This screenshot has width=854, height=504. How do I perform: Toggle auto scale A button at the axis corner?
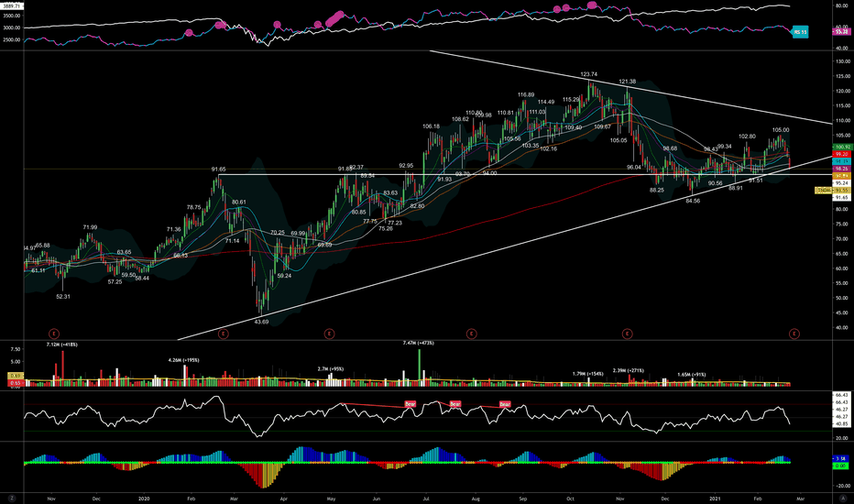click(844, 498)
